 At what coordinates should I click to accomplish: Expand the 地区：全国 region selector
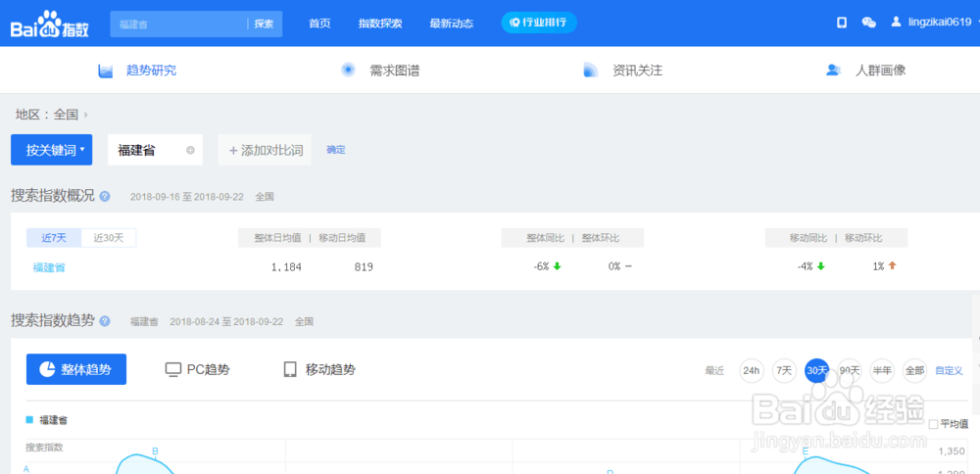51,115
